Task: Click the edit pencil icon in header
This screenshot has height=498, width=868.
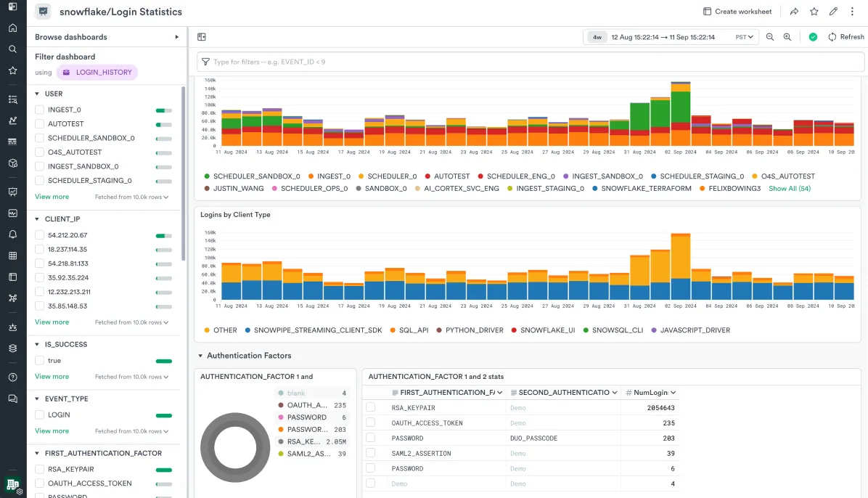Action: tap(833, 12)
